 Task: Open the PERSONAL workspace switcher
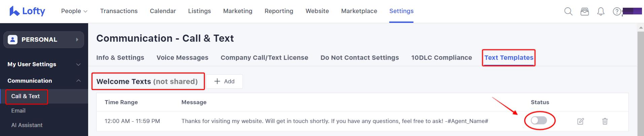pyautogui.click(x=44, y=40)
